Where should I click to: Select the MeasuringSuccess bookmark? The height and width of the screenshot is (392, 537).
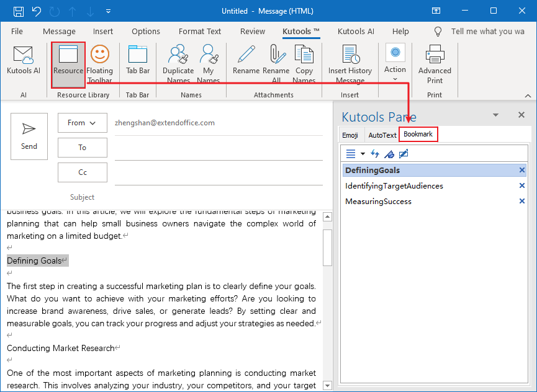[x=435, y=202]
